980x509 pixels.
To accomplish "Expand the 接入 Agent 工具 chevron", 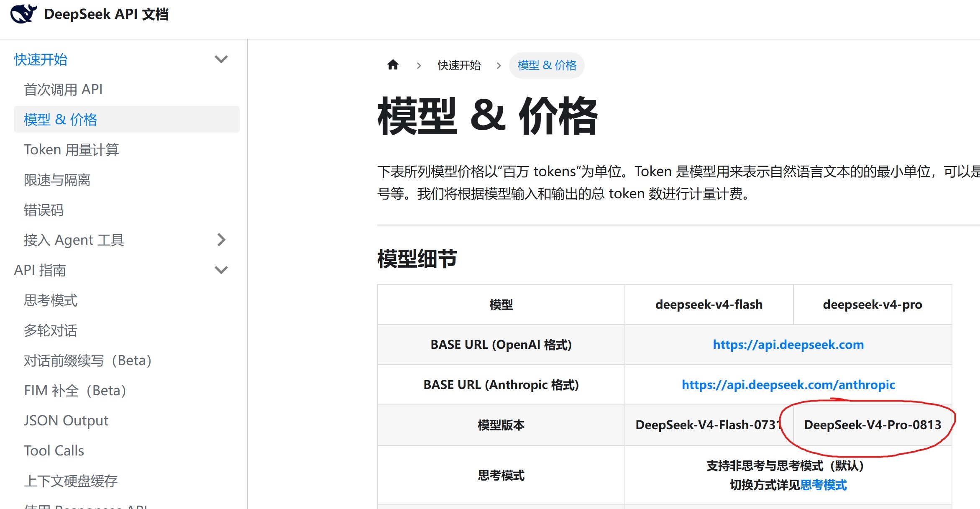I will coord(221,240).
